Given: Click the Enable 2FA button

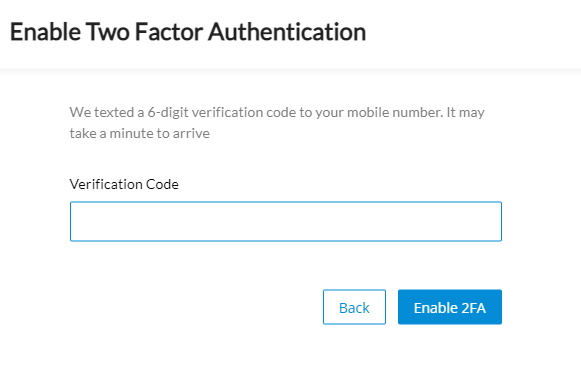Looking at the screenshot, I should click(x=450, y=307).
